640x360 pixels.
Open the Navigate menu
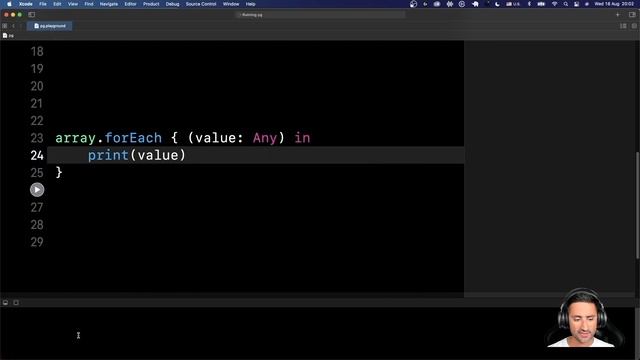click(x=109, y=4)
